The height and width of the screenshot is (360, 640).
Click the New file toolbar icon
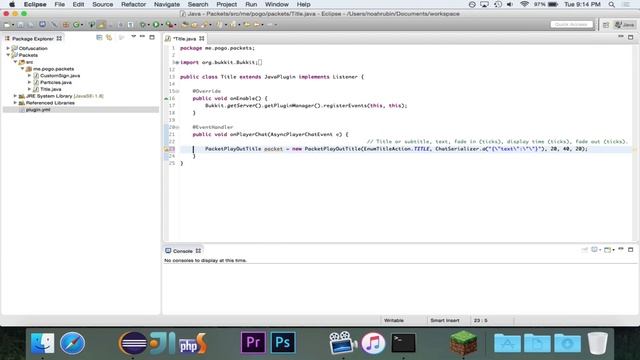(7, 24)
